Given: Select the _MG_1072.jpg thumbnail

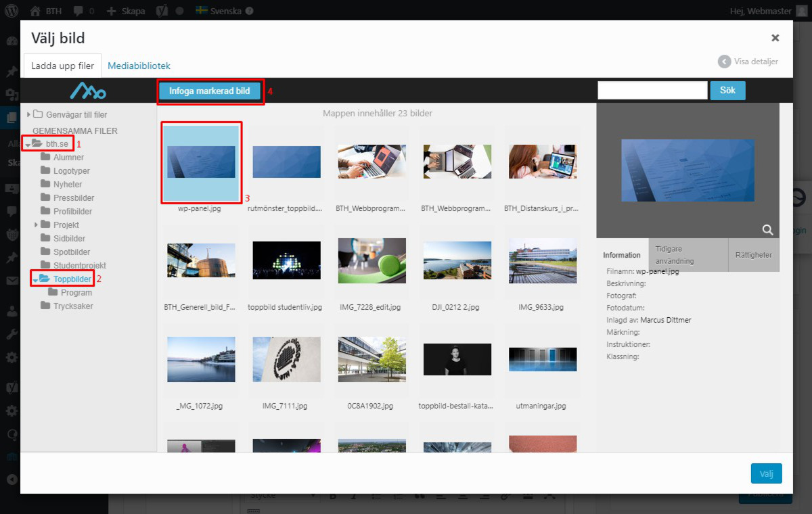Looking at the screenshot, I should [201, 359].
